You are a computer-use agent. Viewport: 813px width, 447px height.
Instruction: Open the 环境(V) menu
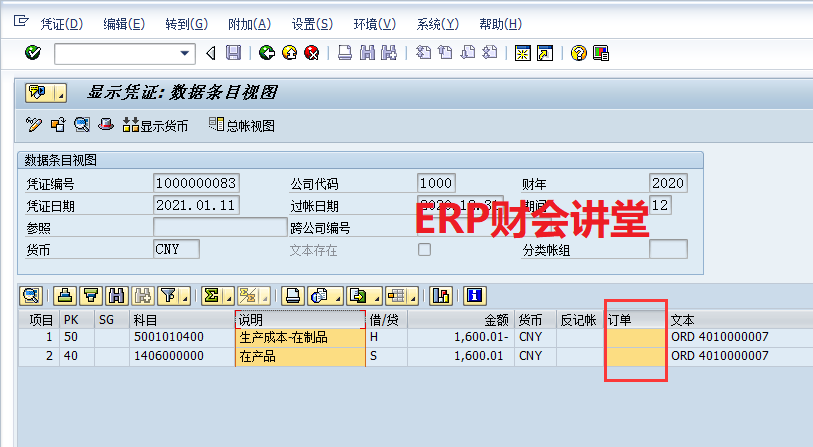point(372,23)
